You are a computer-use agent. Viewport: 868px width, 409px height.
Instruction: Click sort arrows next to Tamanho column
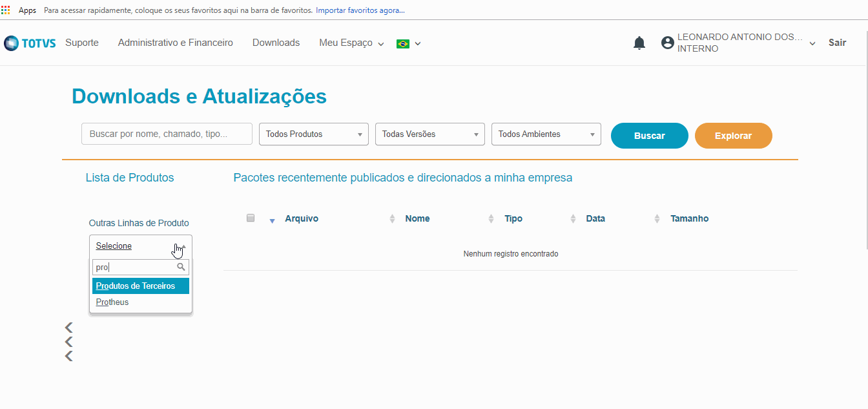[657, 219]
